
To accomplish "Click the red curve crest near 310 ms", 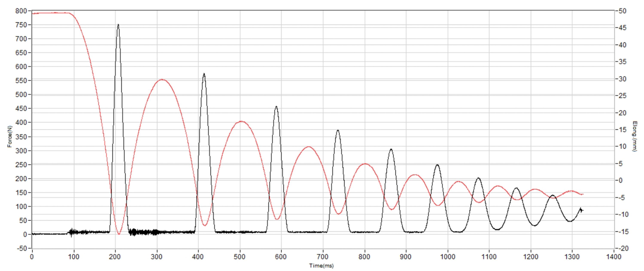I will [x=162, y=79].
